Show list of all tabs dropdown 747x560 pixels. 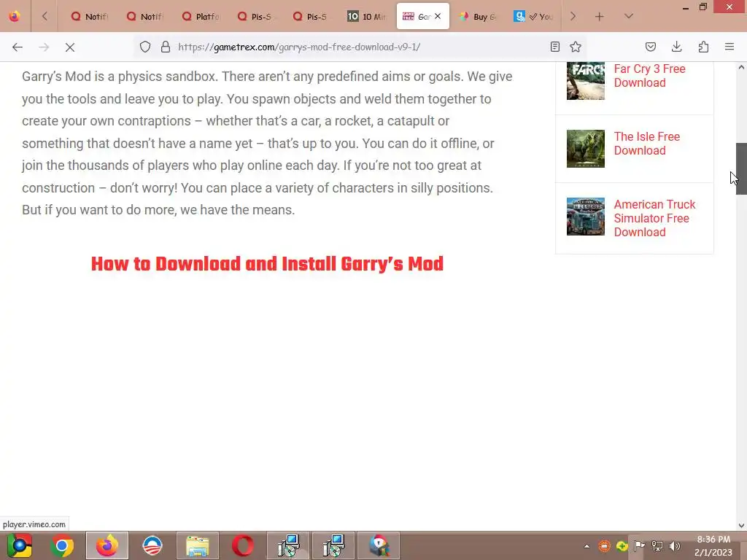point(629,17)
